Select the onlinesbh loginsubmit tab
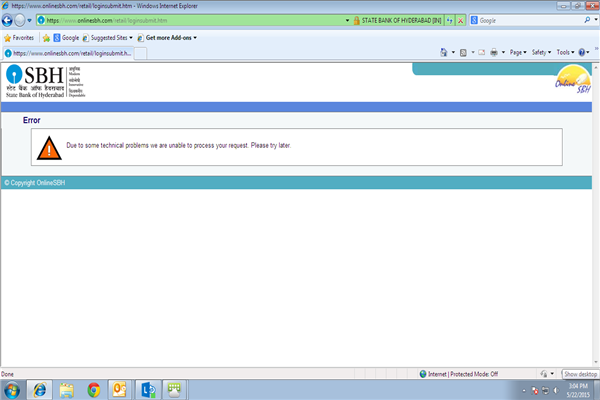This screenshot has height=400, width=600. (68, 53)
